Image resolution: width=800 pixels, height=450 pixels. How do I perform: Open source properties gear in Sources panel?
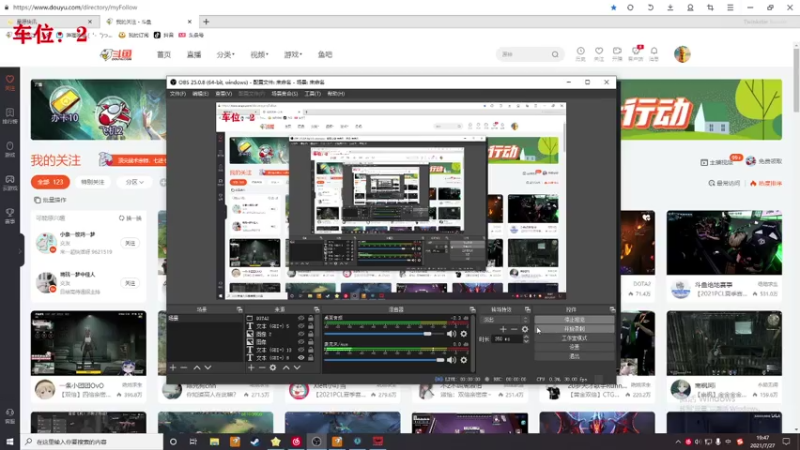pyautogui.click(x=273, y=367)
